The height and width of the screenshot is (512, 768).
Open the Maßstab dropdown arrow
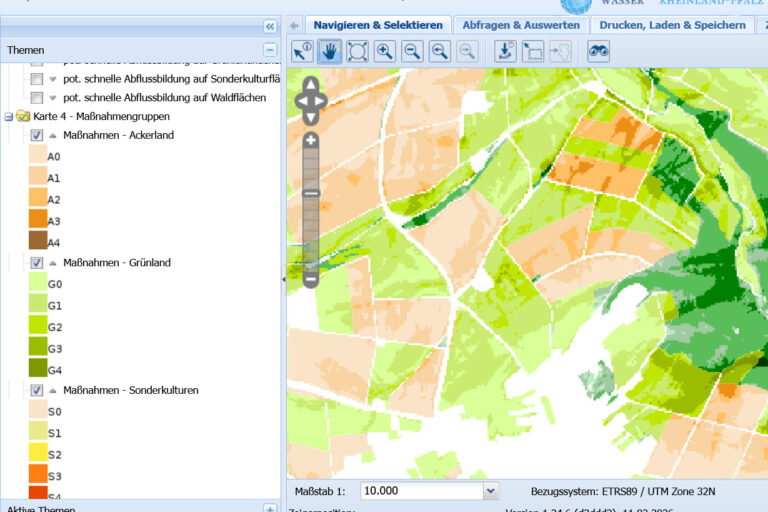(x=490, y=491)
